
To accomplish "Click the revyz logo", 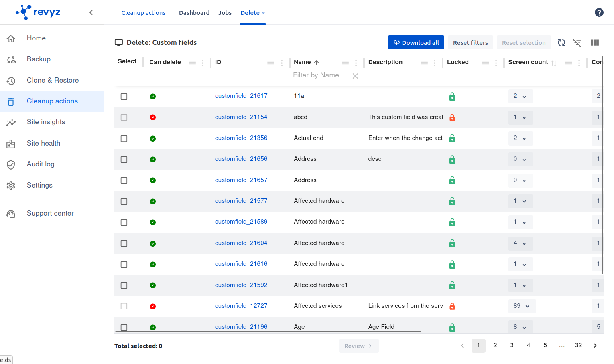I will click(38, 12).
